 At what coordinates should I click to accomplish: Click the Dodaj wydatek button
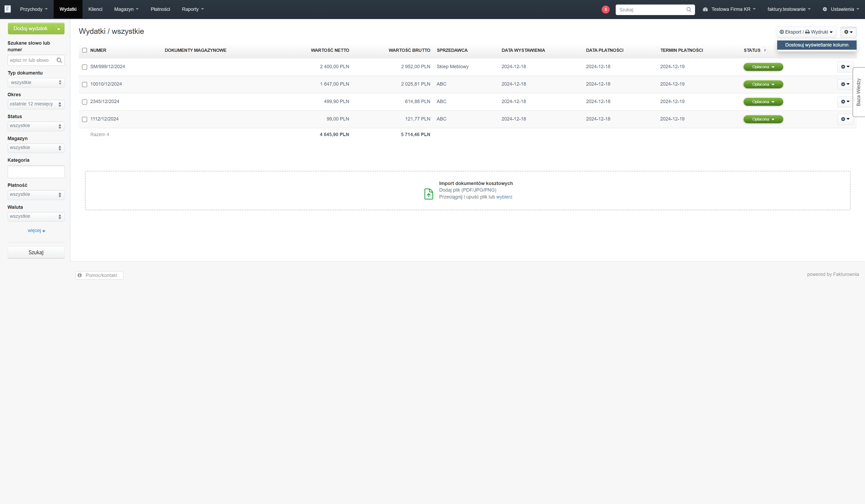[x=31, y=29]
